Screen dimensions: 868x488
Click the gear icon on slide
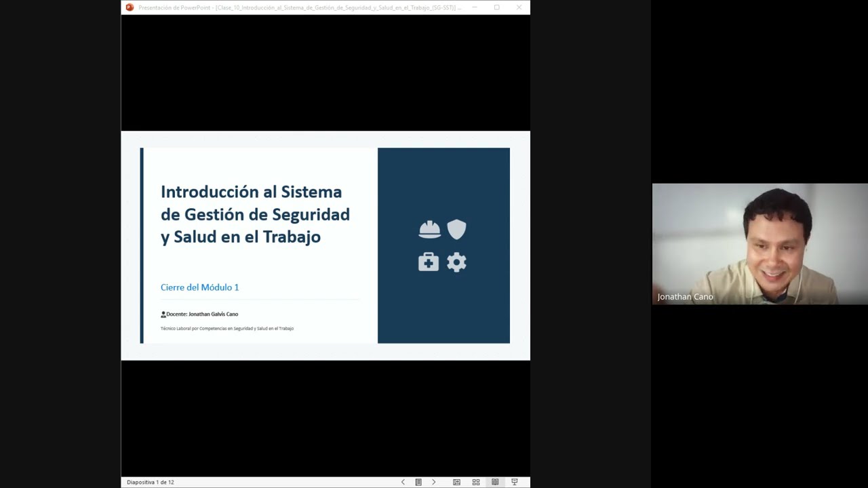click(456, 262)
